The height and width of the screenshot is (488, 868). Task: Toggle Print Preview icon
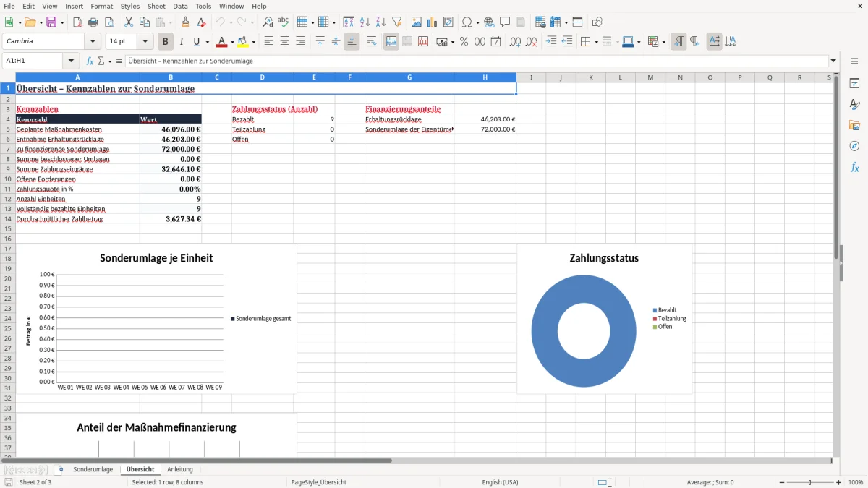(109, 22)
